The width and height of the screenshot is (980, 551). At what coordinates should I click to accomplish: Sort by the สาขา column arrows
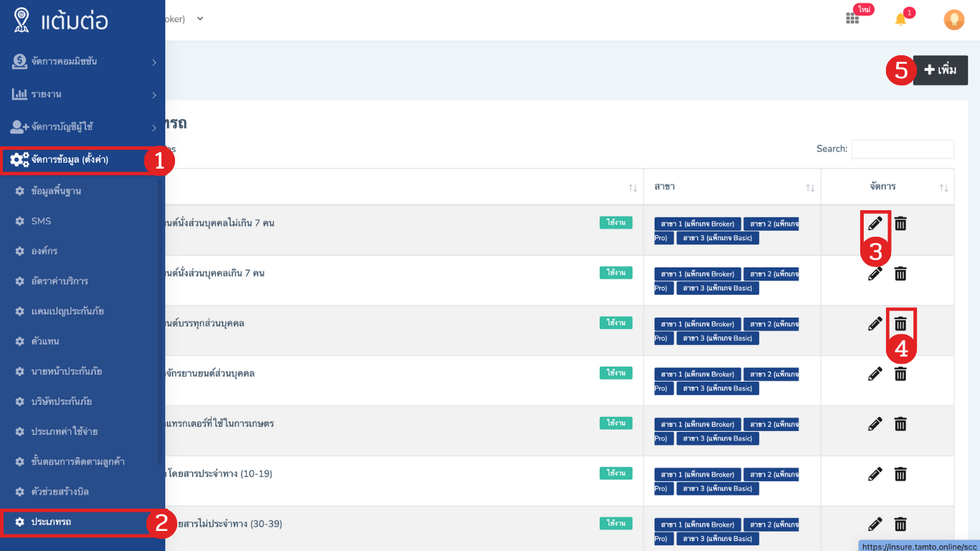pos(810,187)
